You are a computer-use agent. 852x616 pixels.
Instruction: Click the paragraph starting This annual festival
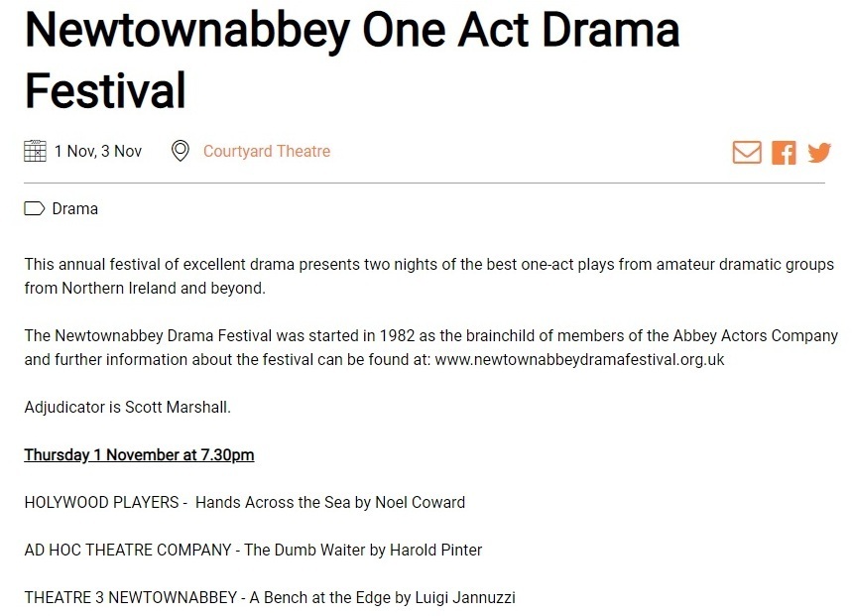[x=429, y=276]
